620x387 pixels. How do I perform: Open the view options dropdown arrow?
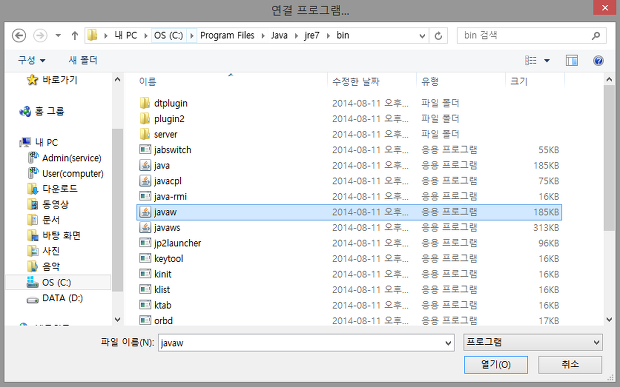pyautogui.click(x=547, y=60)
